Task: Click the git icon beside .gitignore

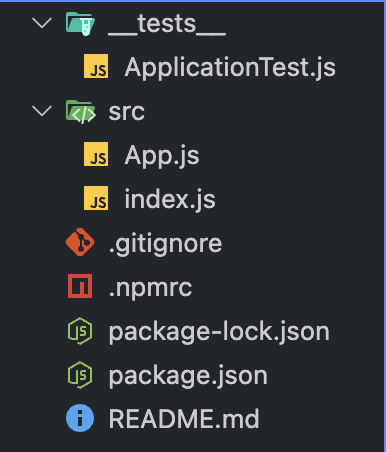Action: (x=80, y=242)
